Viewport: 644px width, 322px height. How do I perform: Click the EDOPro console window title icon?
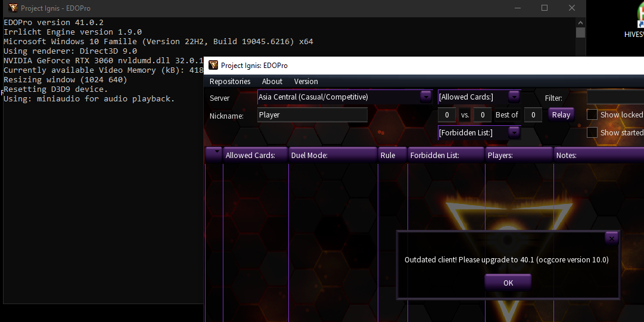pos(13,8)
